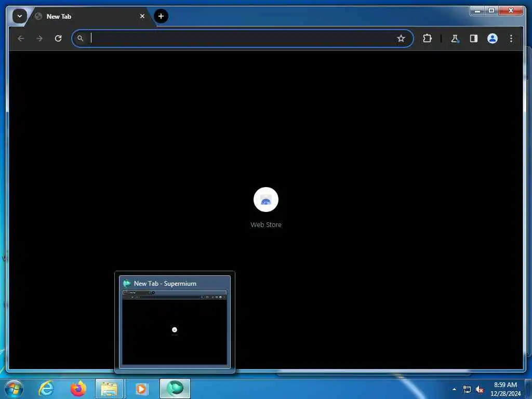The width and height of the screenshot is (532, 399).
Task: Open the Extensions puzzle menu
Action: (x=427, y=38)
